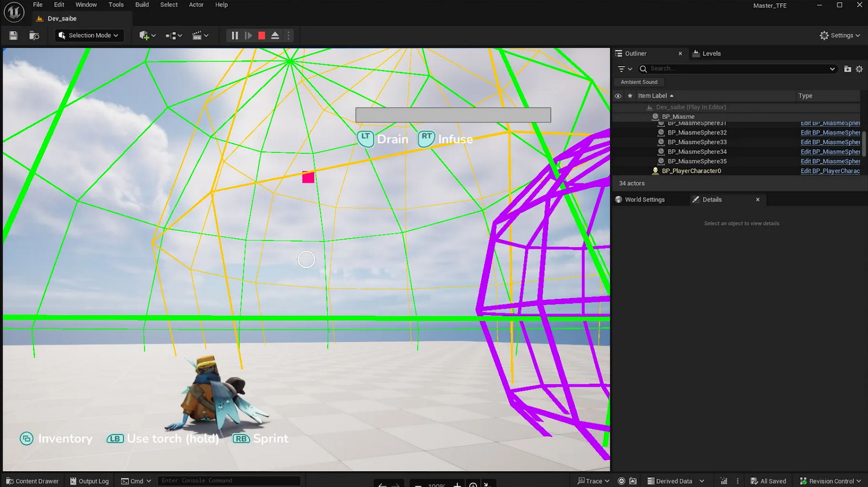
Task: Select BP_MiasmeSphere33 in the Outliner
Action: [697, 142]
